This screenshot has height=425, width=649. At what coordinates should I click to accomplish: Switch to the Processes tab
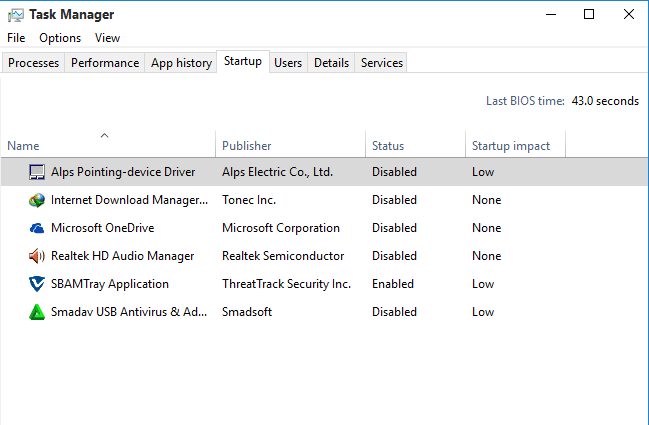(33, 63)
